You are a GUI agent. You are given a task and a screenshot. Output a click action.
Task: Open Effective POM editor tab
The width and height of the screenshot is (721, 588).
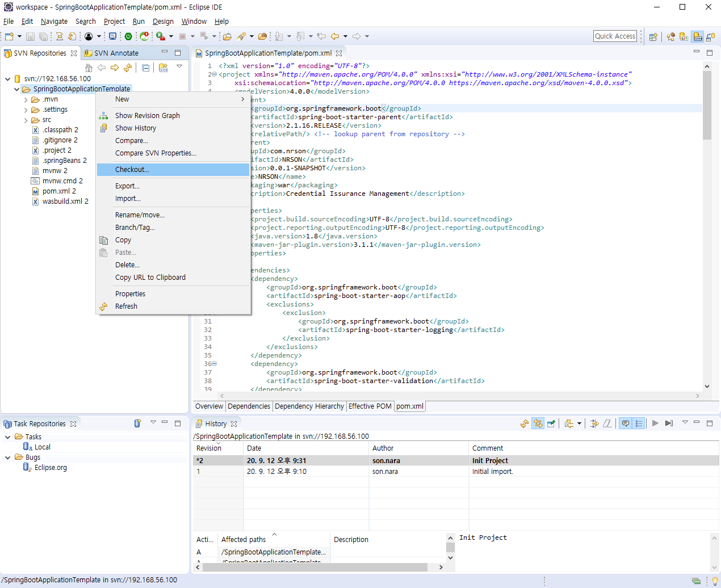pos(370,406)
